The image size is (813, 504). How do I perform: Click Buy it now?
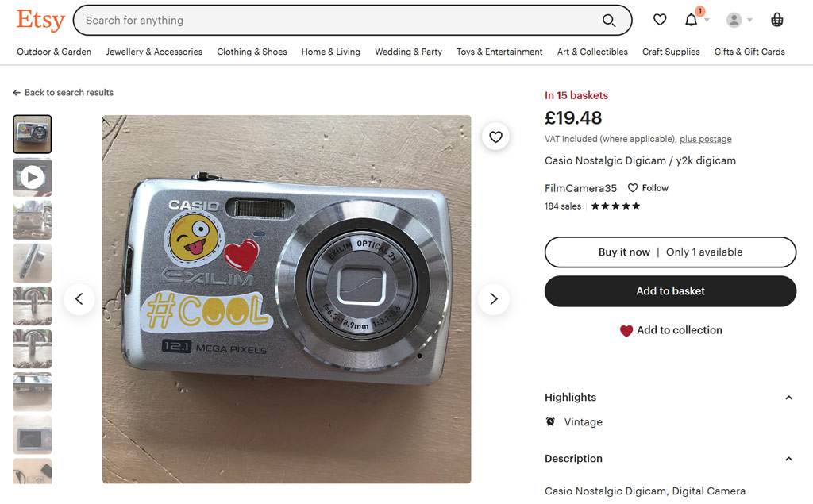(x=624, y=252)
